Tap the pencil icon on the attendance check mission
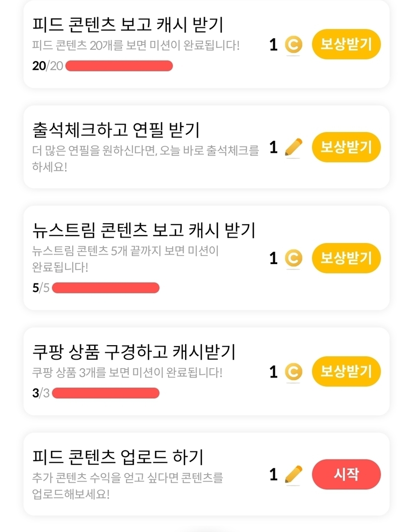This screenshot has width=413, height=532. point(294,148)
